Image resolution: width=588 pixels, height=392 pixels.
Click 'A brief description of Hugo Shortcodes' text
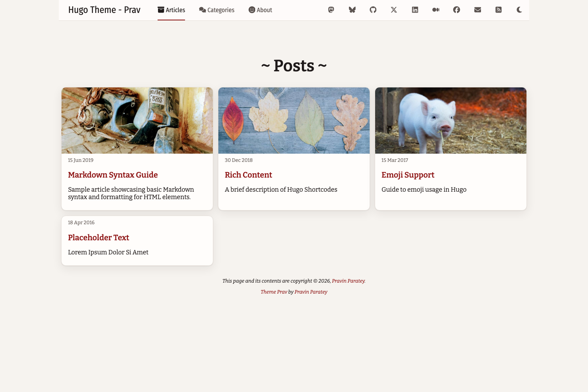click(281, 189)
